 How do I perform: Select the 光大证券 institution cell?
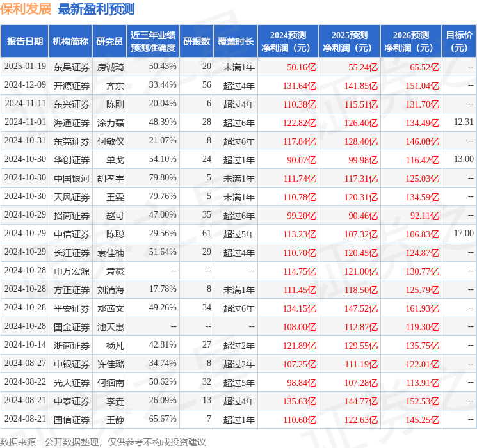[72, 383]
